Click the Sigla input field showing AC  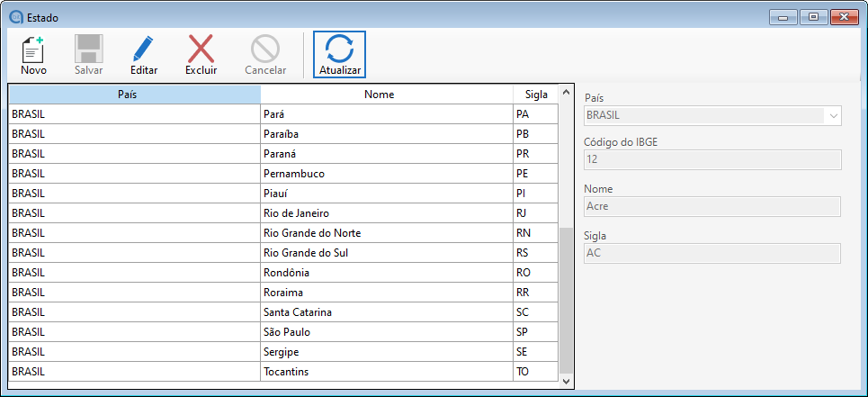pyautogui.click(x=711, y=254)
